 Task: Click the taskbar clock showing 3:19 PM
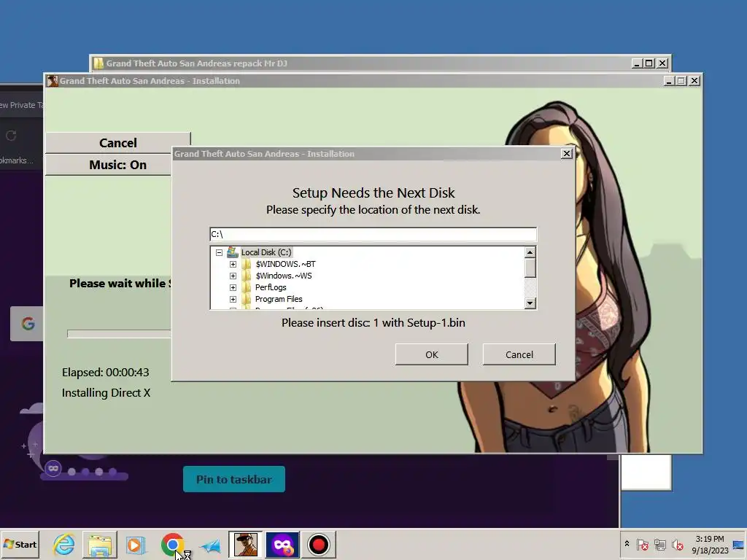710,544
